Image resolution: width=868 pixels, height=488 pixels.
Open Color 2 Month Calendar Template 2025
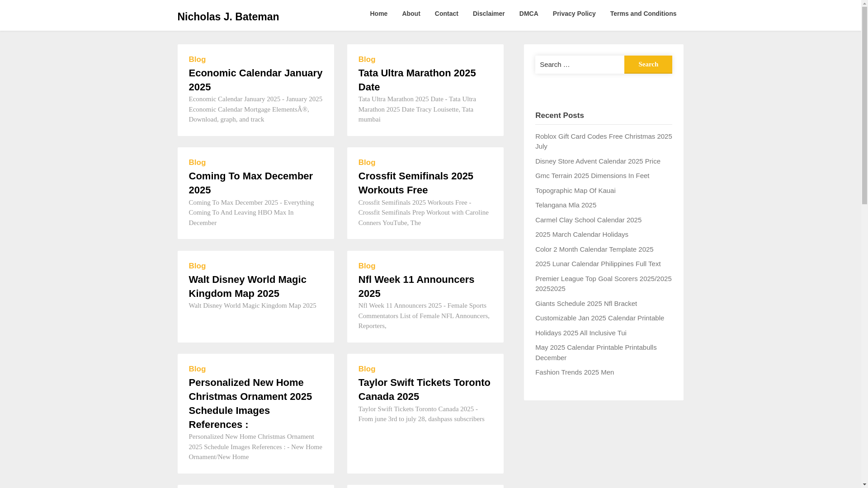coord(594,249)
